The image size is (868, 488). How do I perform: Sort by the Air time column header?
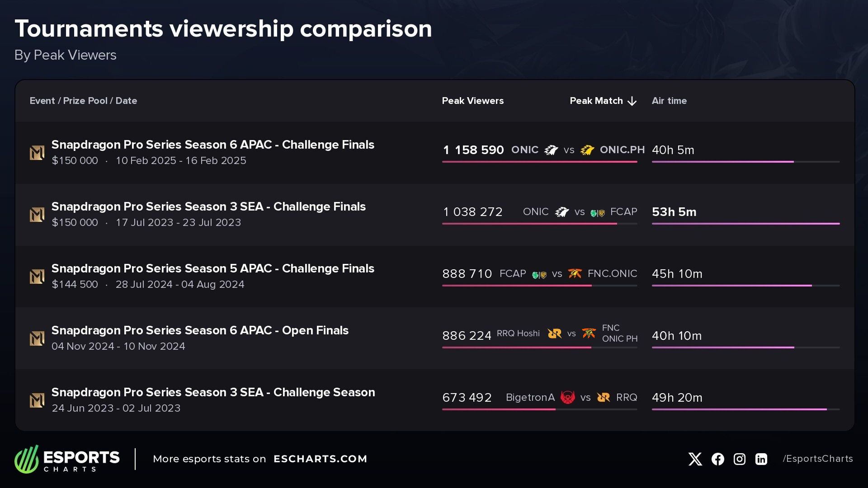[669, 101]
